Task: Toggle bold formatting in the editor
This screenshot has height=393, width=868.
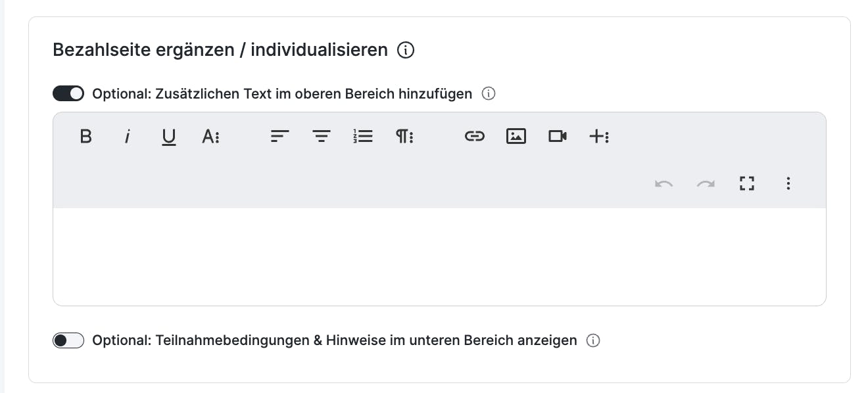Action: (x=85, y=137)
